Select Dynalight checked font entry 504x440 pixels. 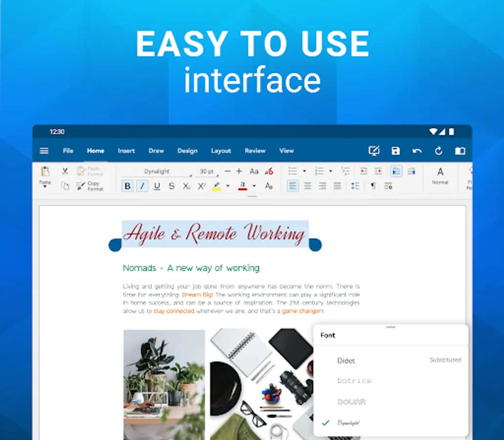(x=391, y=422)
